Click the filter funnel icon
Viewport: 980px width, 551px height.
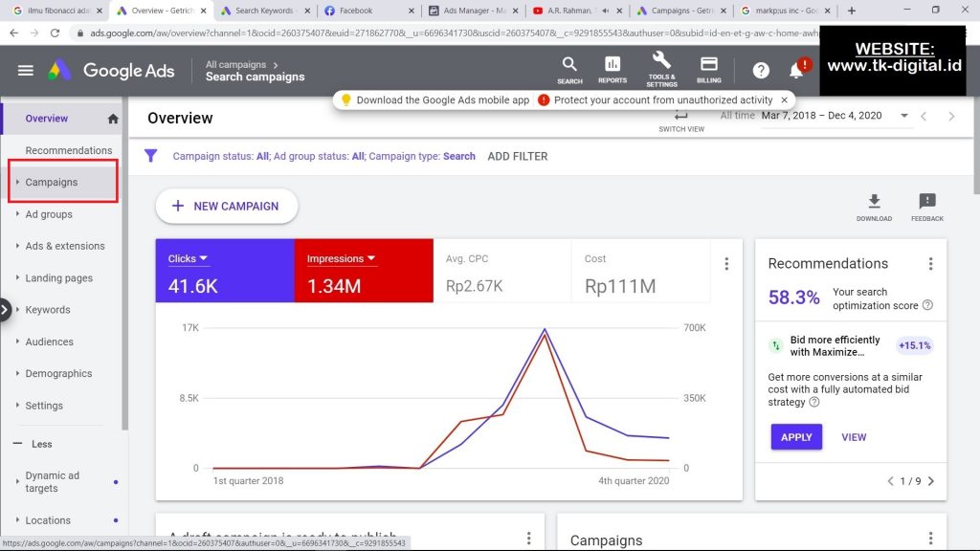(x=150, y=156)
